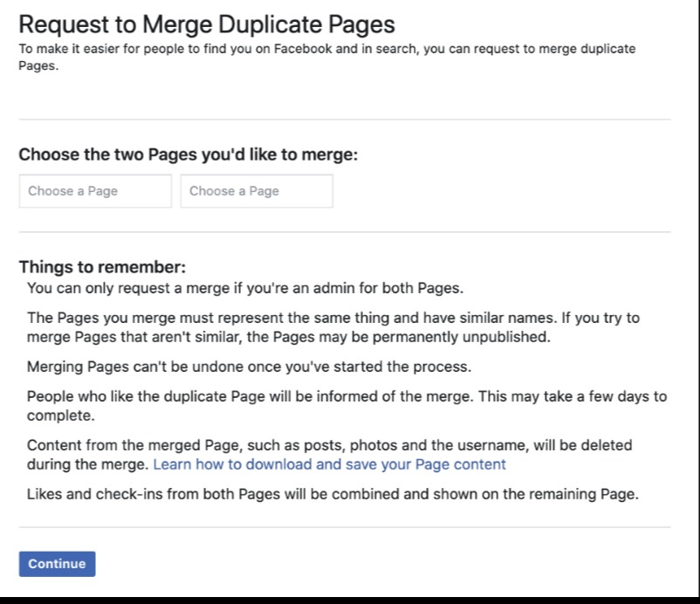Viewport: 700px width, 604px height.
Task: Click the Likes and check-ins combined note
Action: 333,494
